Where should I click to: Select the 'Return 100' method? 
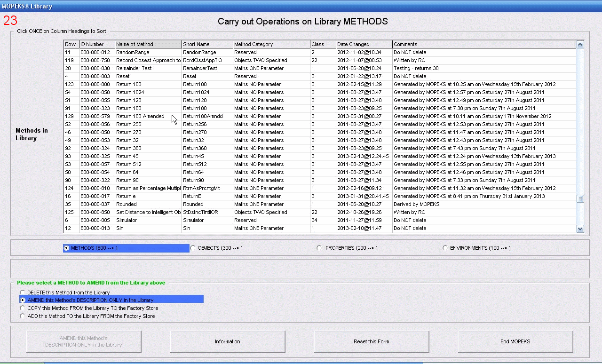[x=128, y=84]
